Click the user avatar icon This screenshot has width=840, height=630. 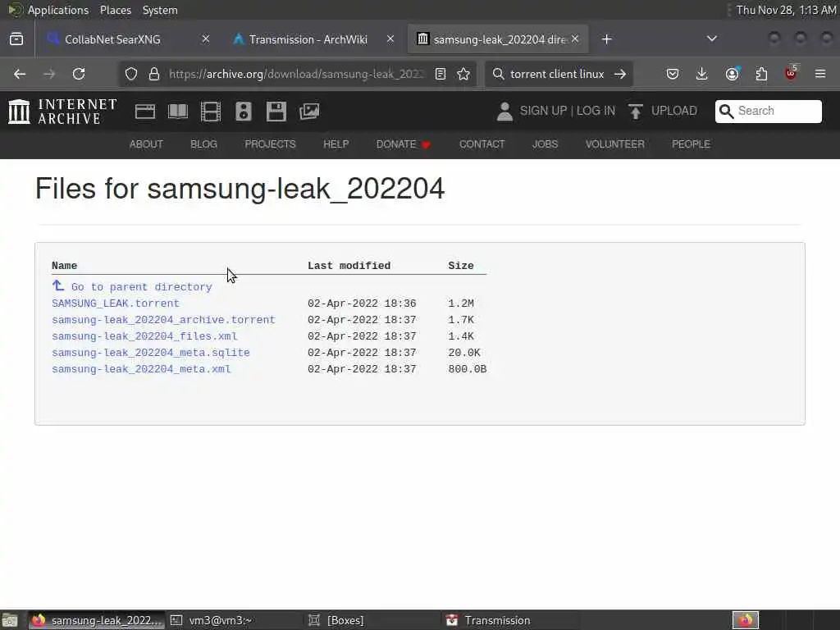(504, 112)
